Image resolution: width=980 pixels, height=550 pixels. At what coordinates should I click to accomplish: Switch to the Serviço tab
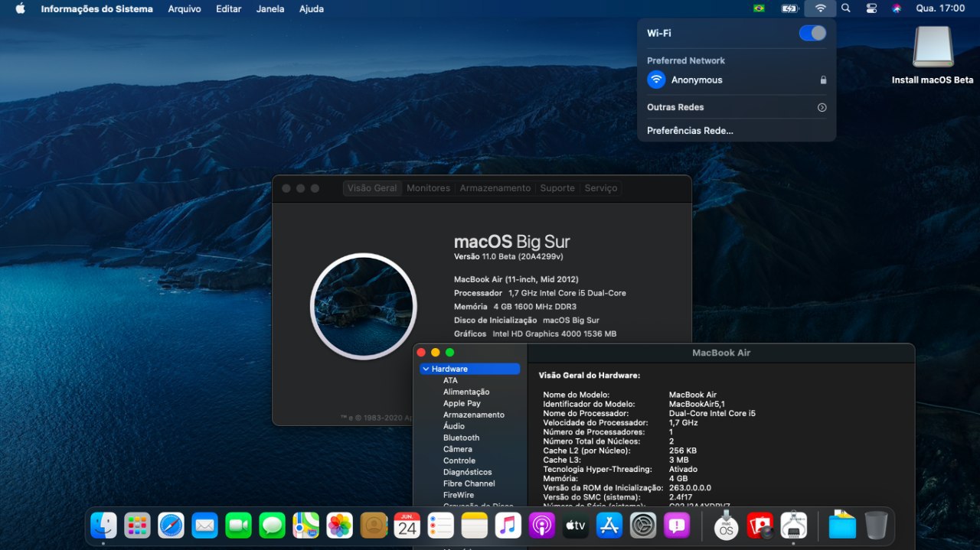coord(601,188)
